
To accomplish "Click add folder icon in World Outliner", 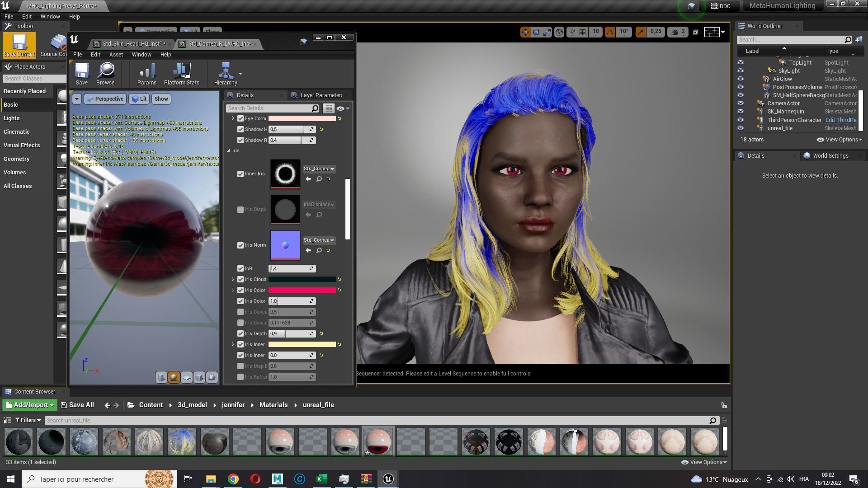I will (x=859, y=40).
